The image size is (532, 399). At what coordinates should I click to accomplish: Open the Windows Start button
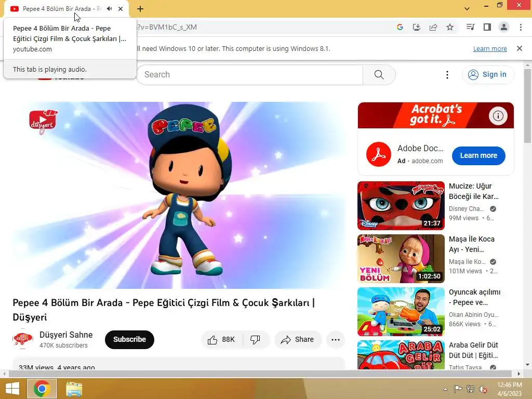tap(12, 389)
